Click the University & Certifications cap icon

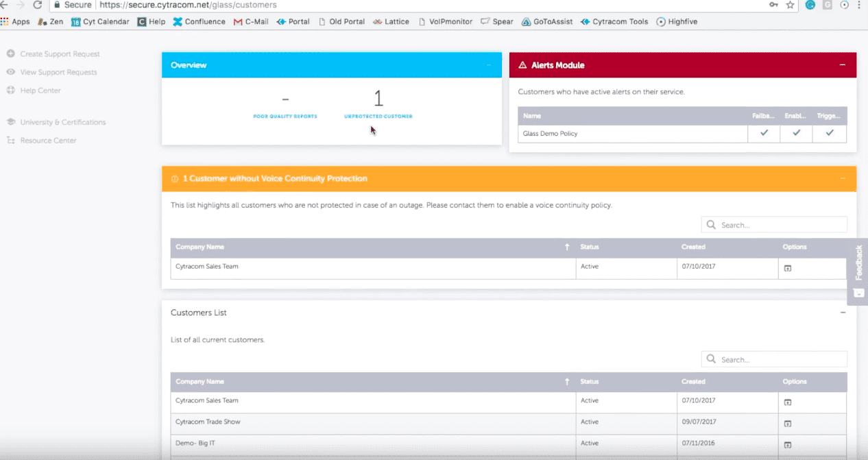click(11, 122)
